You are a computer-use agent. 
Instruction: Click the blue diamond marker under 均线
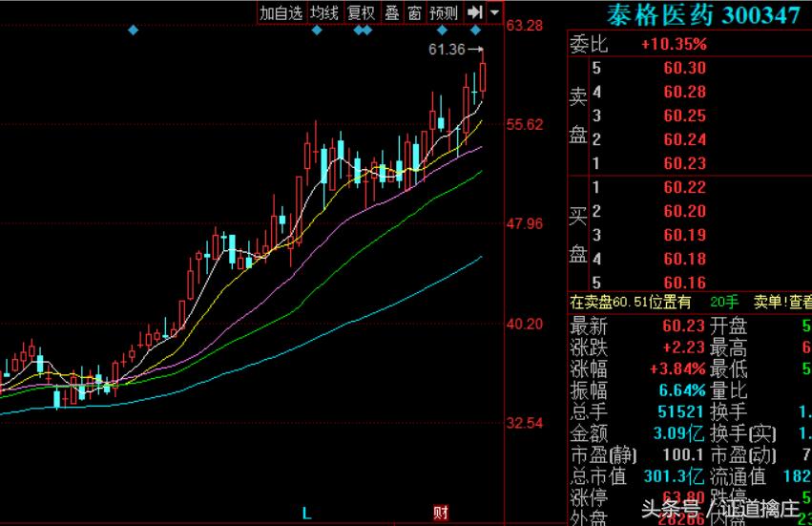317,30
